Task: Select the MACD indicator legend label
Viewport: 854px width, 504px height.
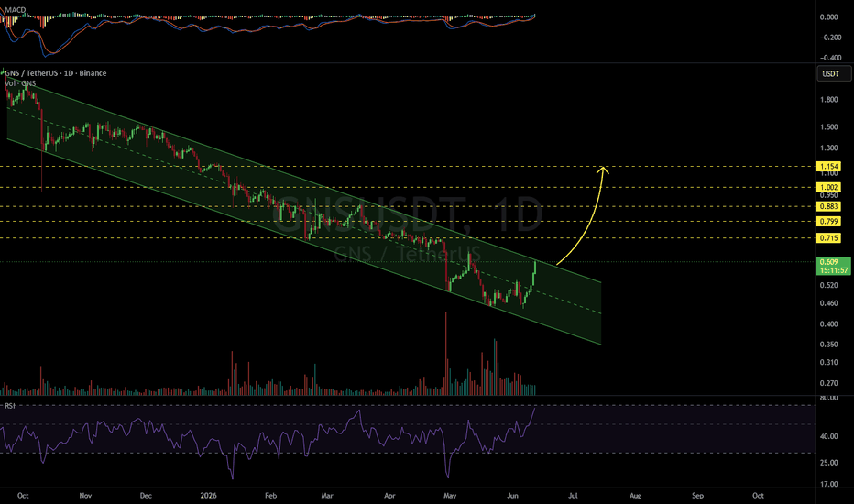Action: tap(16, 10)
